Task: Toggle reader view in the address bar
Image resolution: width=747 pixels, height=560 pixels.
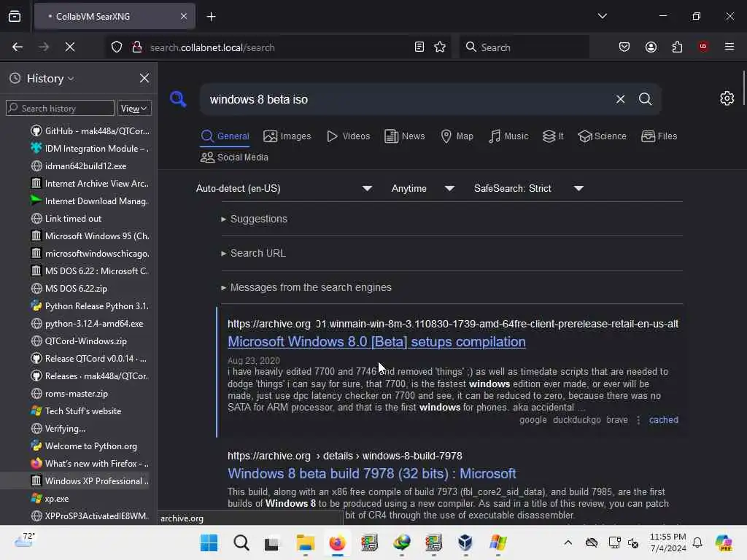Action: click(x=419, y=47)
